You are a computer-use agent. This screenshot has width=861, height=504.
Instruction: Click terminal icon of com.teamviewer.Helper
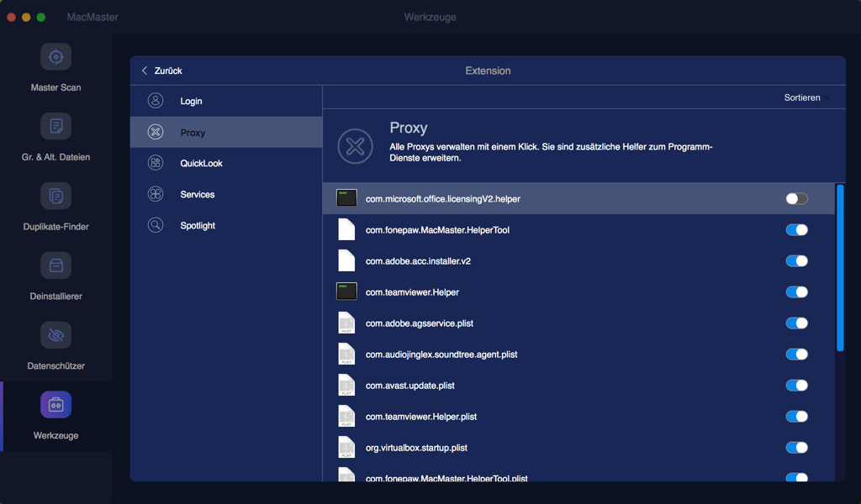pyautogui.click(x=346, y=291)
